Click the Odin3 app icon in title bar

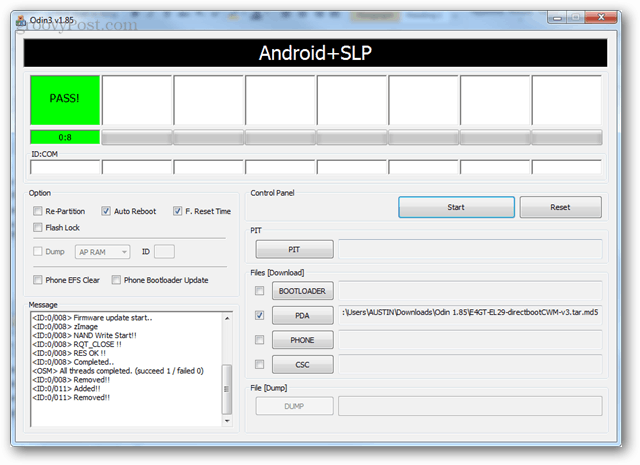(x=20, y=20)
